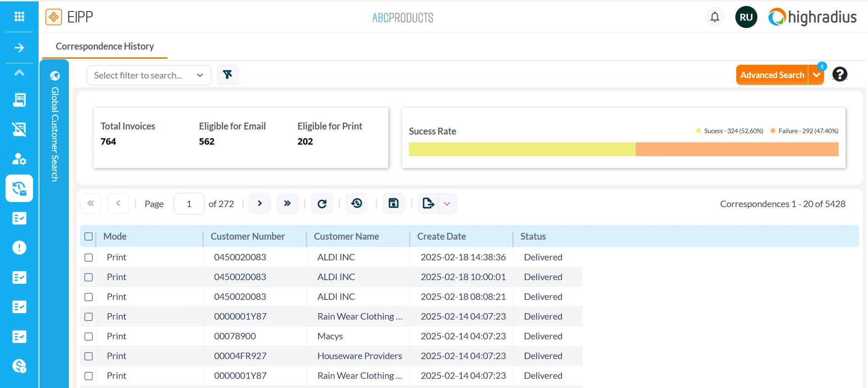
Task: Click the globe icon in Global Customer Search
Action: (55, 76)
